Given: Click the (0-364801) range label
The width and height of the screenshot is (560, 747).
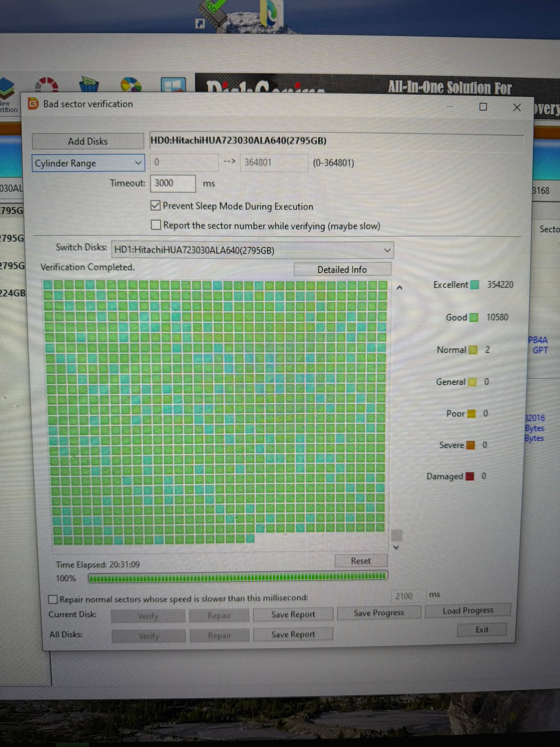Looking at the screenshot, I should 333,163.
